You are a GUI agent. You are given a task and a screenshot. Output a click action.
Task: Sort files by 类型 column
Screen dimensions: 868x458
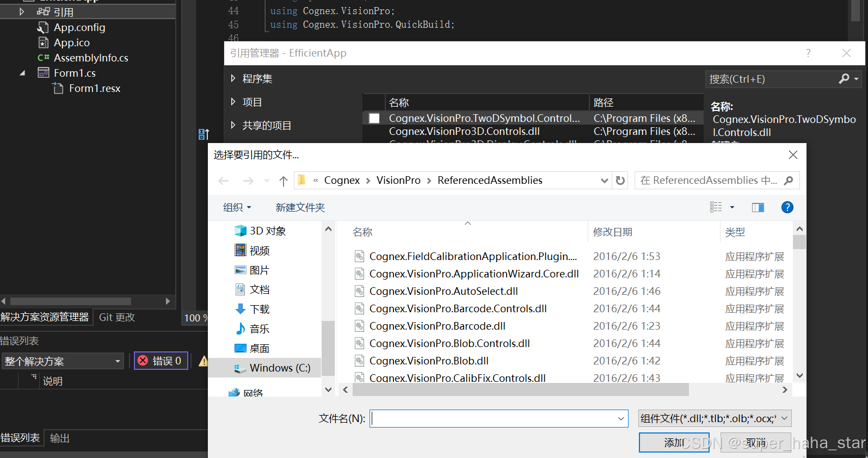coord(735,232)
